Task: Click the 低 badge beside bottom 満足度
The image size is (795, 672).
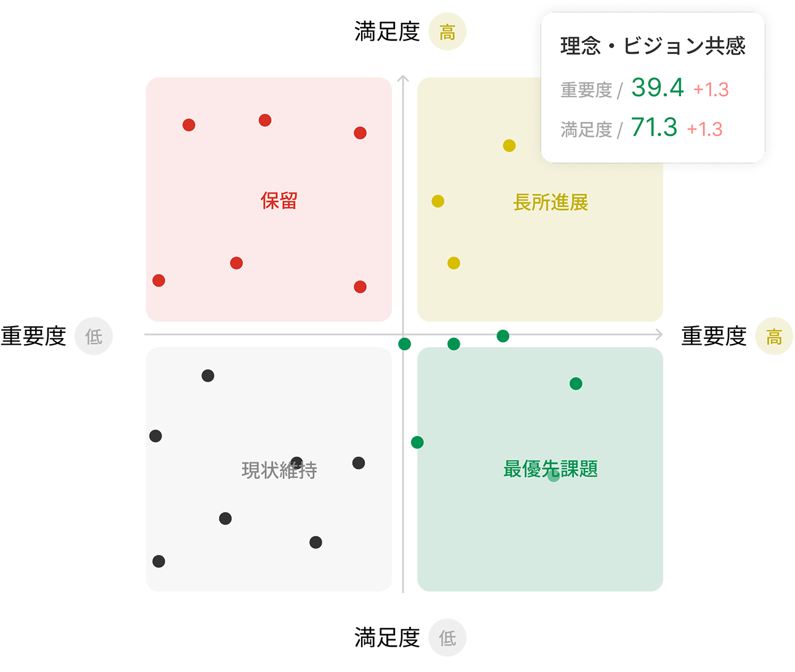Action: 447,637
